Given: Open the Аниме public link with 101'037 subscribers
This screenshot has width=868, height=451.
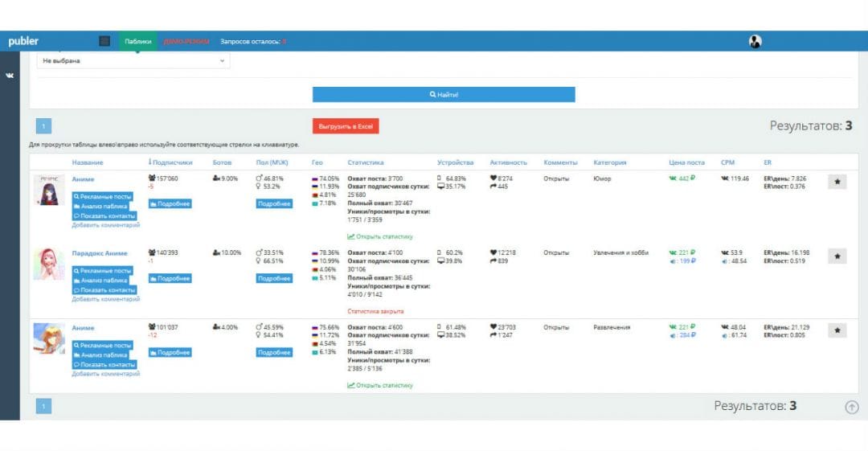Looking at the screenshot, I should tap(83, 328).
